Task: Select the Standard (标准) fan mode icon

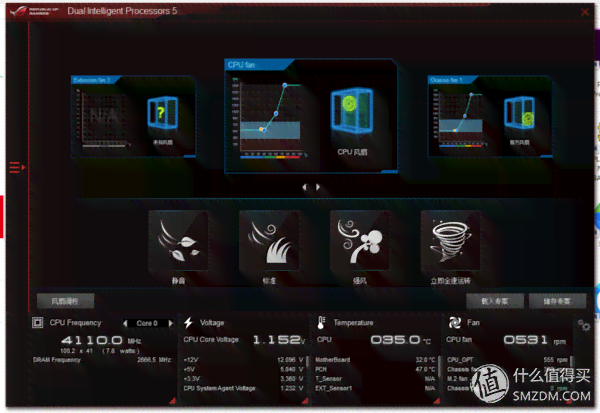Action: (269, 241)
